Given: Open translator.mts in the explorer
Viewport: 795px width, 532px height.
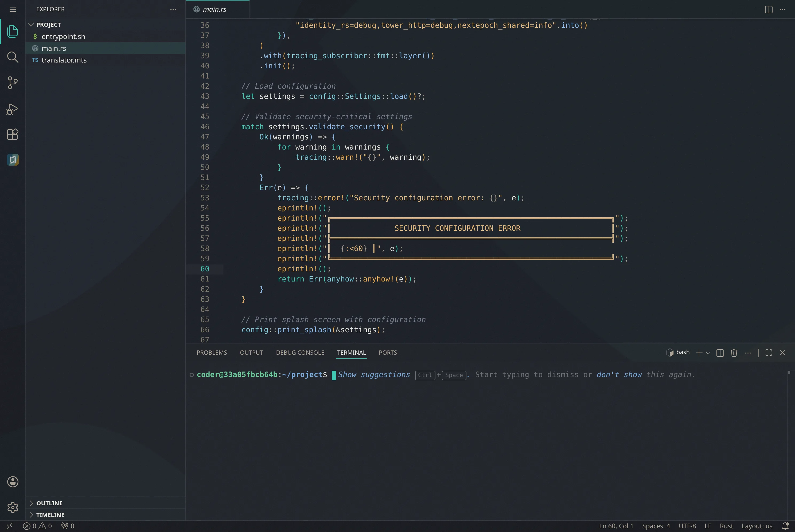Looking at the screenshot, I should [x=105, y=60].
